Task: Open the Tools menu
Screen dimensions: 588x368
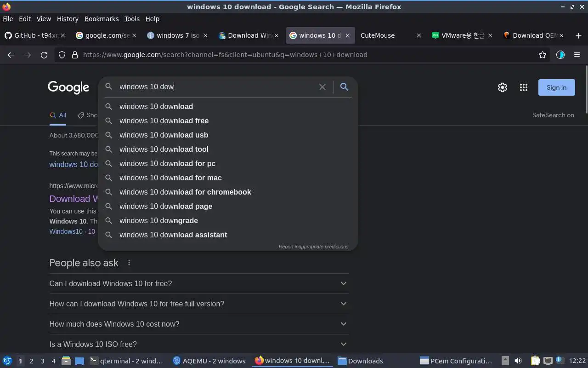Action: pos(132,19)
